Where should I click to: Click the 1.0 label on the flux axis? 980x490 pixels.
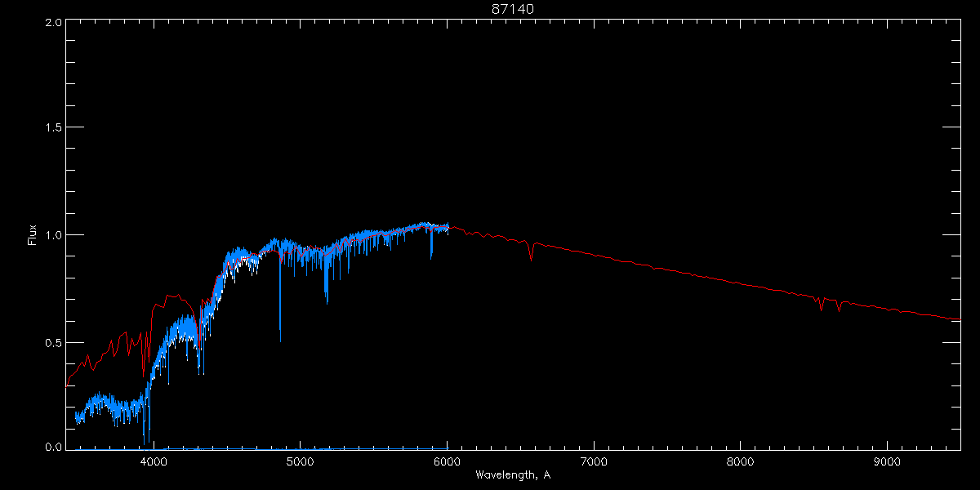(x=53, y=235)
